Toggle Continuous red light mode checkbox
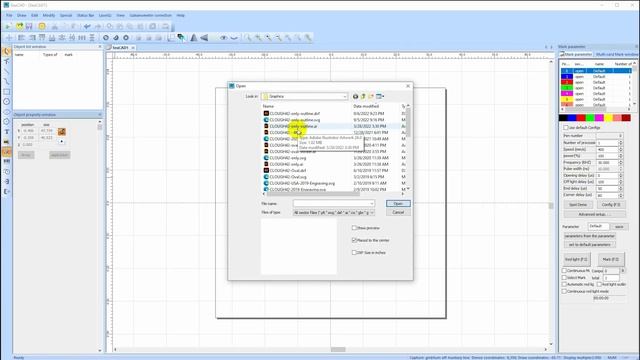 tap(564, 291)
